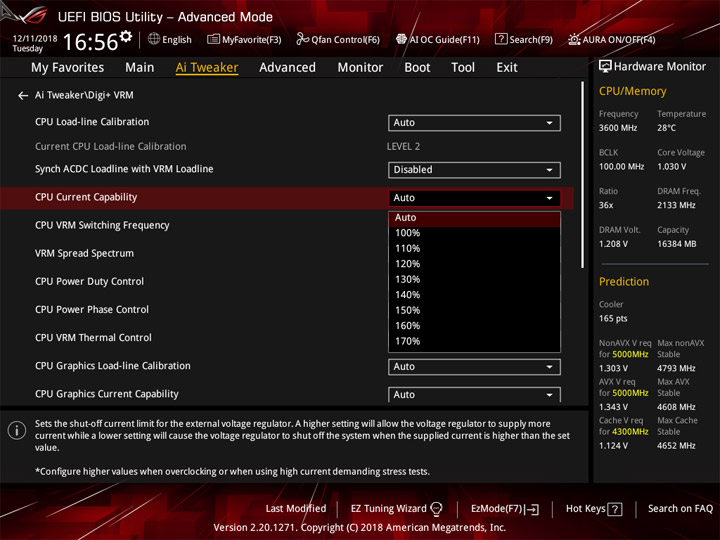The height and width of the screenshot is (540, 720).
Task: Click the 16:56 clock display
Action: click(x=91, y=42)
